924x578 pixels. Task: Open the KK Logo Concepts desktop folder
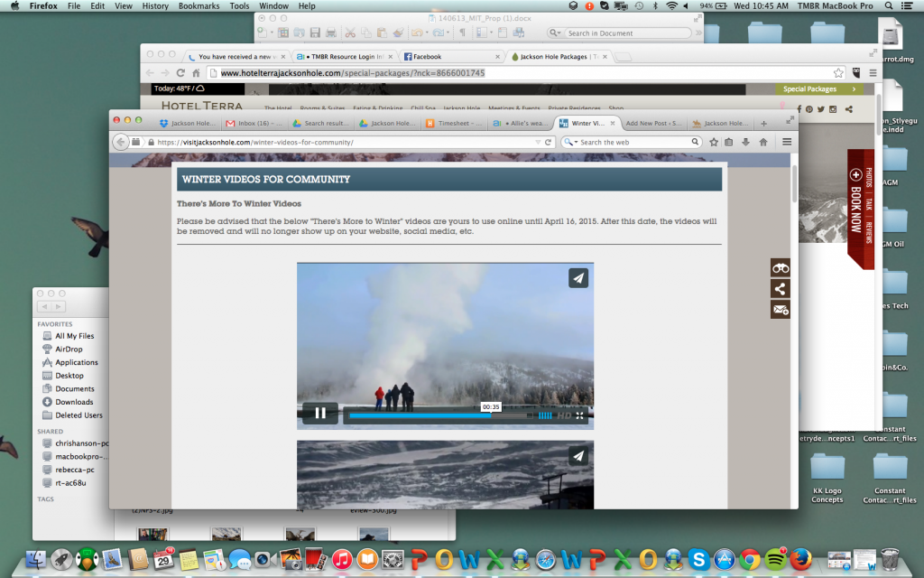[827, 479]
